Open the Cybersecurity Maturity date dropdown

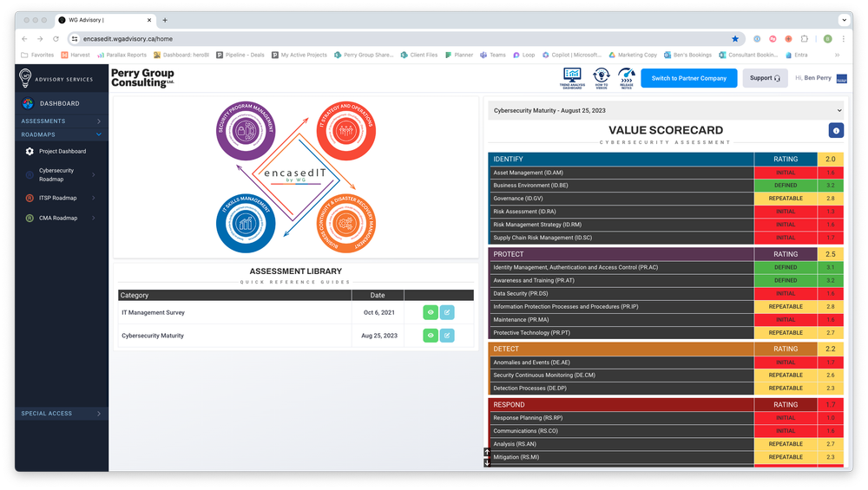666,111
